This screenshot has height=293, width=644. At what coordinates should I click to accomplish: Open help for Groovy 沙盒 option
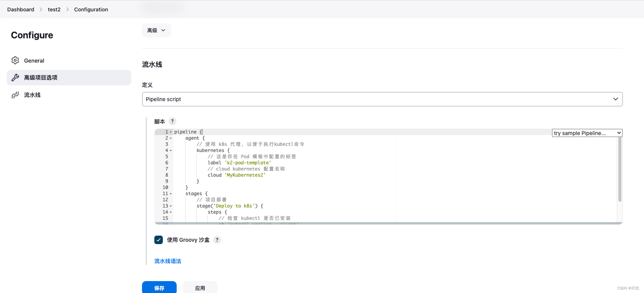(217, 240)
